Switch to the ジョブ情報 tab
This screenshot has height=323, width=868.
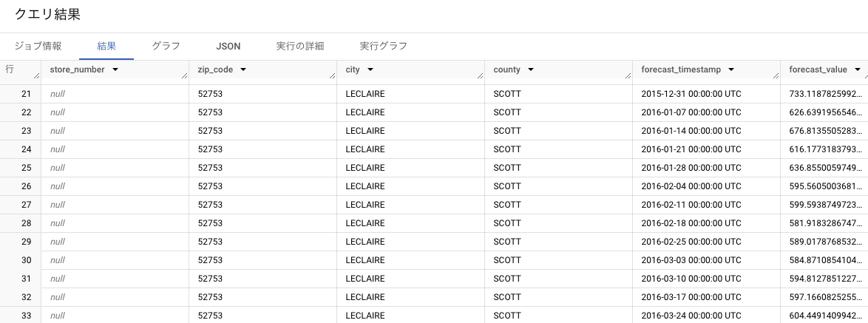[38, 46]
